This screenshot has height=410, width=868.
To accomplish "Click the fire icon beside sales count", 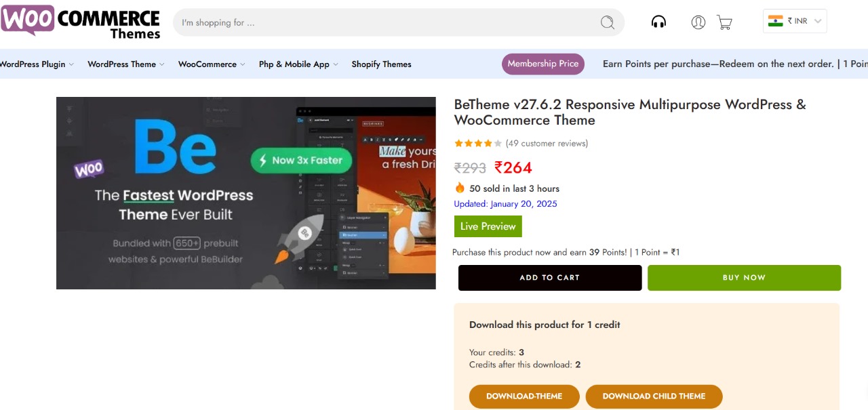I will point(459,188).
